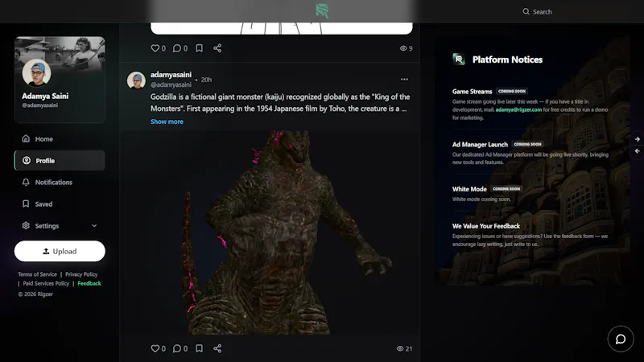
Task: Click the Search field in top bar
Action: (x=537, y=12)
